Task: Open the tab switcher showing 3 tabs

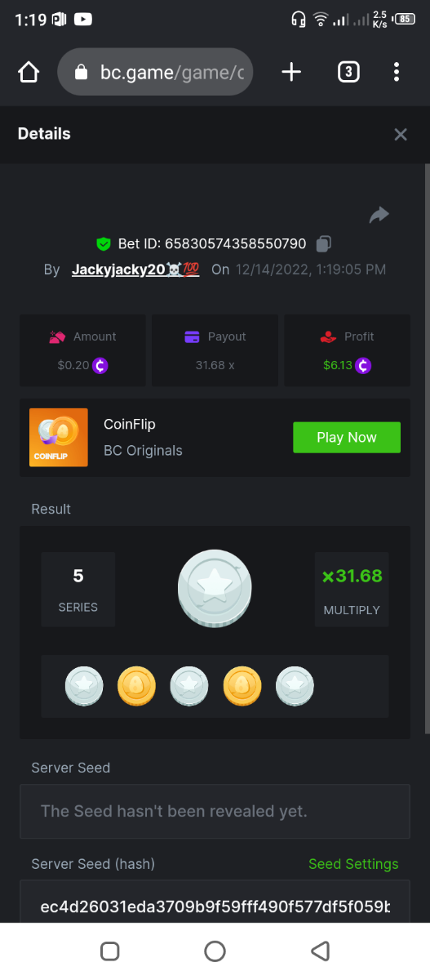Action: click(x=348, y=73)
